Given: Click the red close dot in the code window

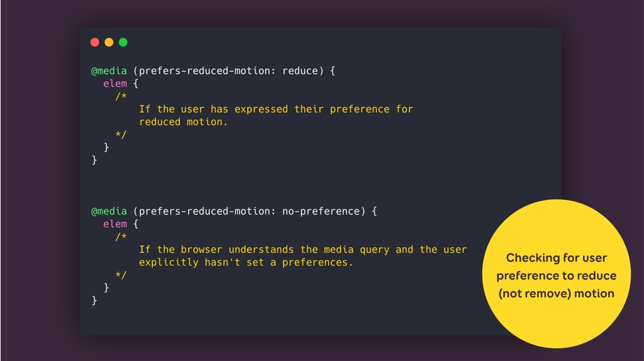Looking at the screenshot, I should click(x=95, y=42).
